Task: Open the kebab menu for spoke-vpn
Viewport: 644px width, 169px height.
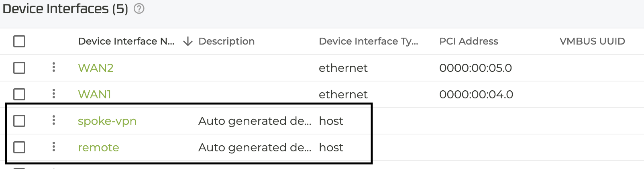Action: pyautogui.click(x=54, y=120)
